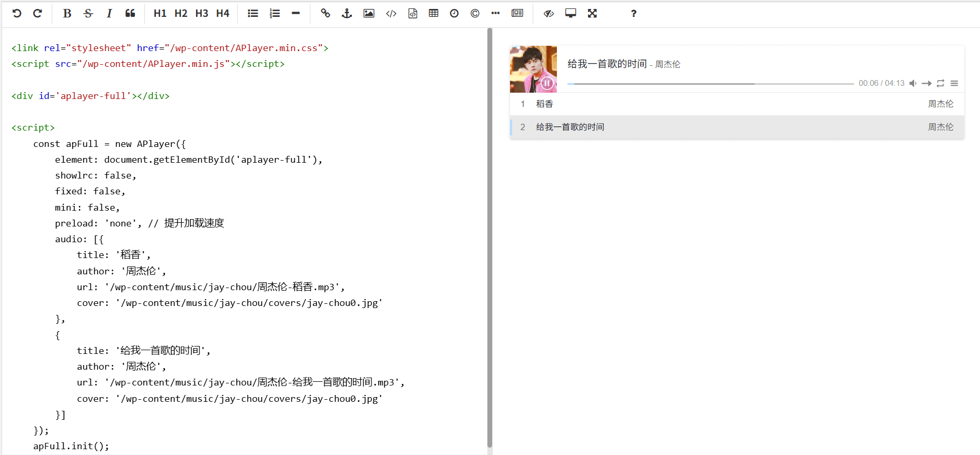
Task: Mute the player volume
Action: [x=913, y=83]
